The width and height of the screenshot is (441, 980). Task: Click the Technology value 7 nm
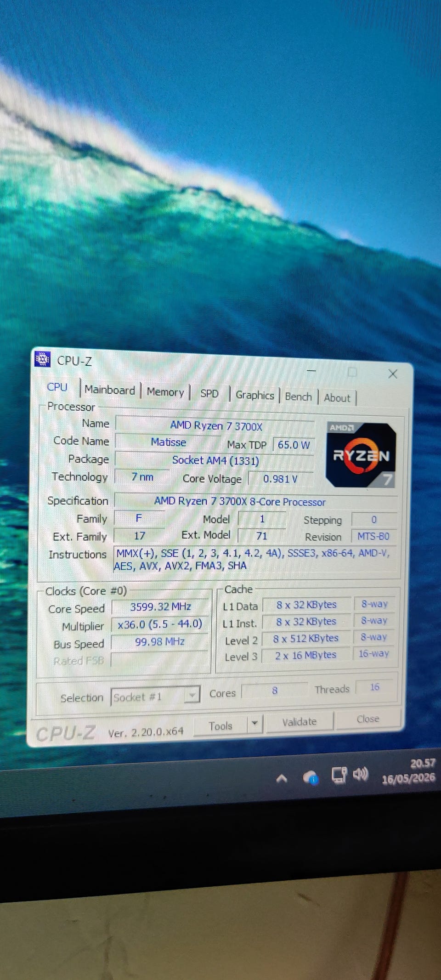pos(142,477)
